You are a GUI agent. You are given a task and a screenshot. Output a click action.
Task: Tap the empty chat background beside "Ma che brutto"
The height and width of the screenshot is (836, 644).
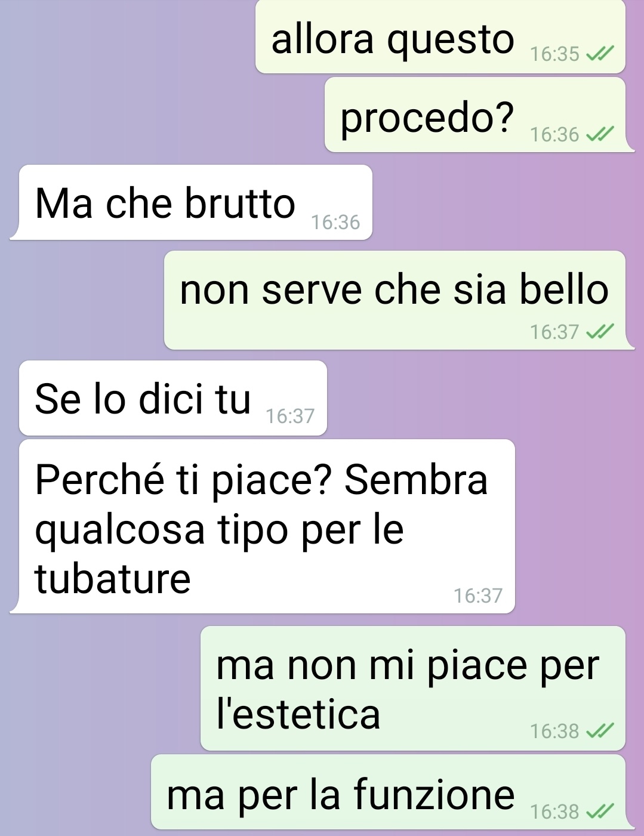[507, 202]
